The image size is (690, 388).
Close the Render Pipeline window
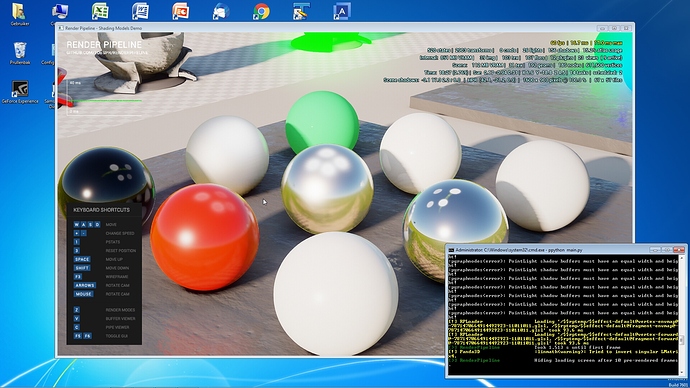pyautogui.click(x=627, y=28)
